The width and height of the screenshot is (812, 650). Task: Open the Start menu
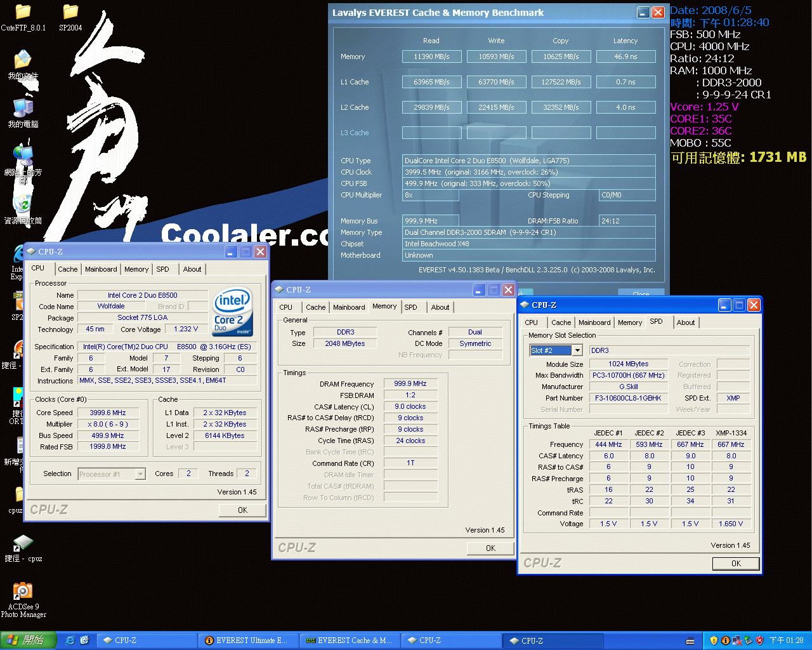tap(29, 640)
